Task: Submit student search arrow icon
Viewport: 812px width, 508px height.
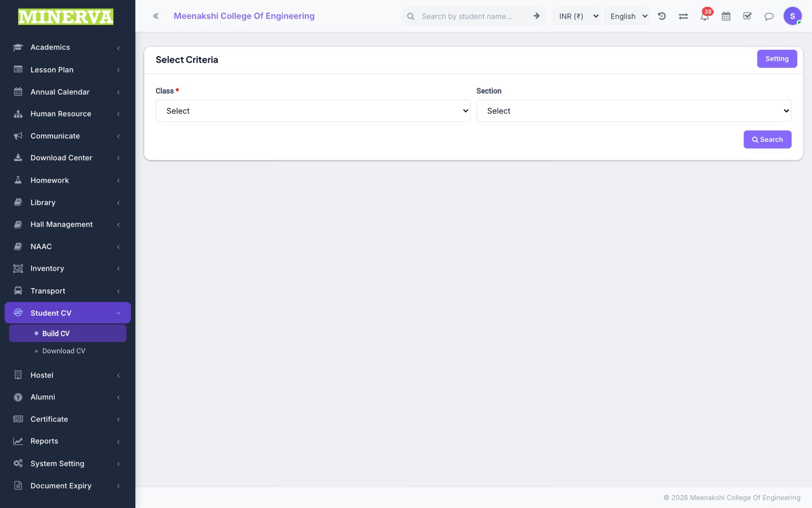Action: click(x=536, y=16)
